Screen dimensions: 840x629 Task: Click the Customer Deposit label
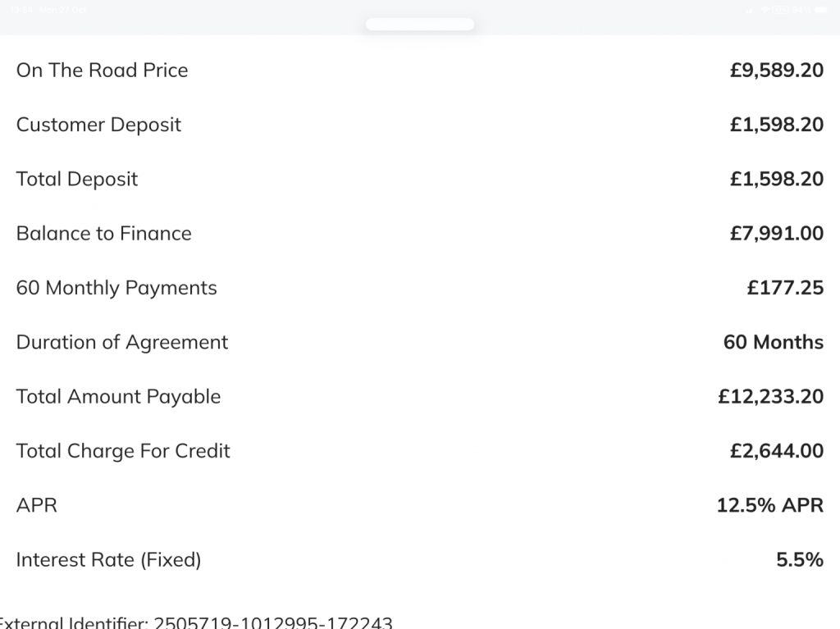(x=98, y=125)
